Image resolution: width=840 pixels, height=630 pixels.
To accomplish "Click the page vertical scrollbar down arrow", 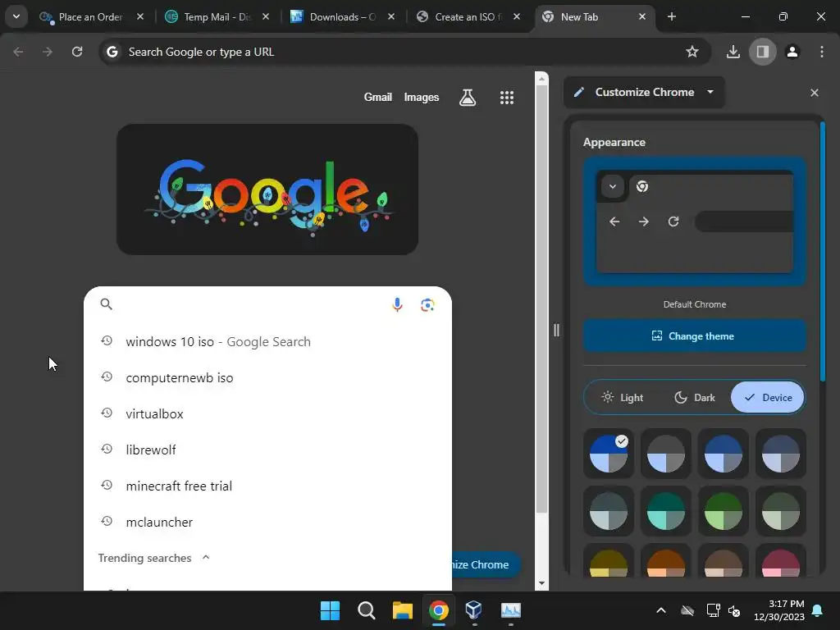I will (541, 583).
